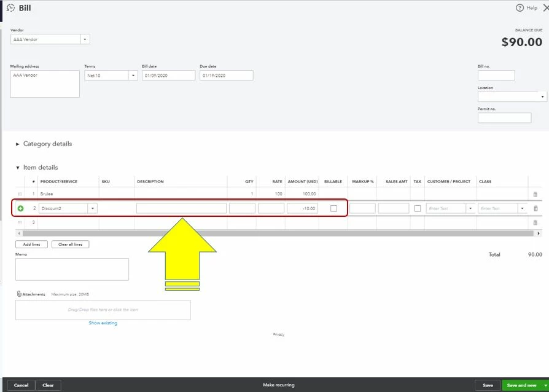This screenshot has height=392, width=549.
Task: Add a line with the green plus icon
Action: click(21, 208)
